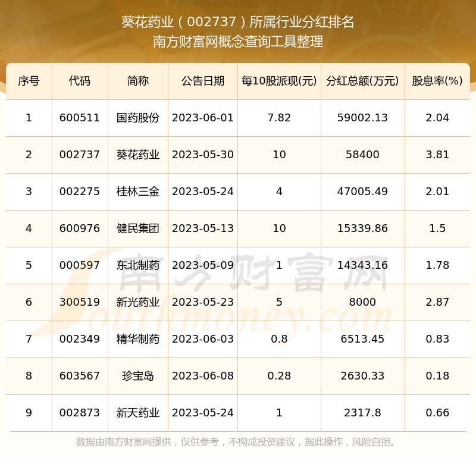Click date 2023-05-30
The image size is (476, 458).
pos(203,155)
